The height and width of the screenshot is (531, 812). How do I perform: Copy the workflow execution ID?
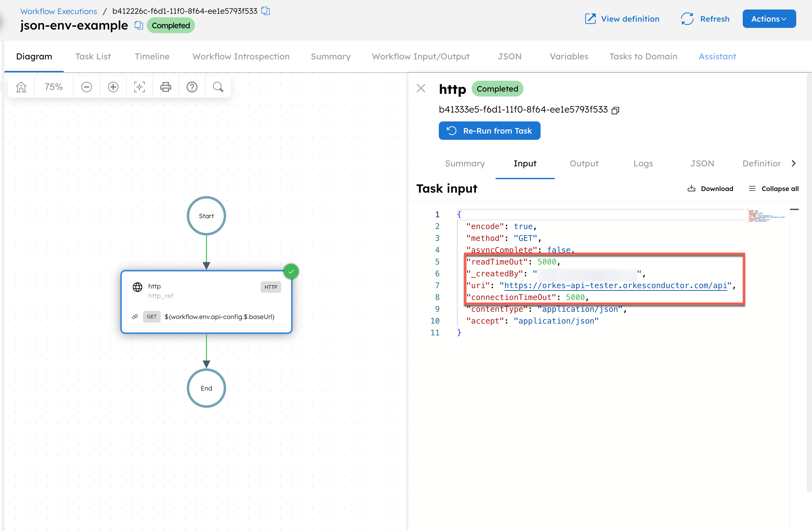click(265, 11)
